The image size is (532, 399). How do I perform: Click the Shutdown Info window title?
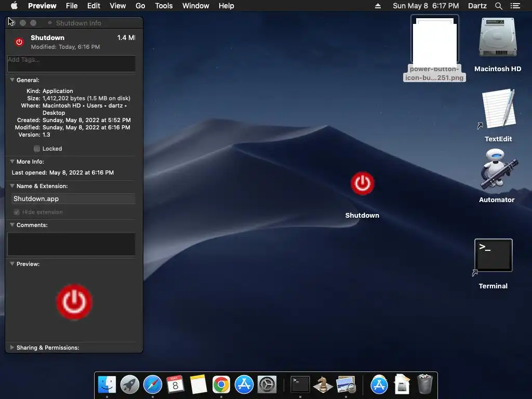[x=78, y=23]
